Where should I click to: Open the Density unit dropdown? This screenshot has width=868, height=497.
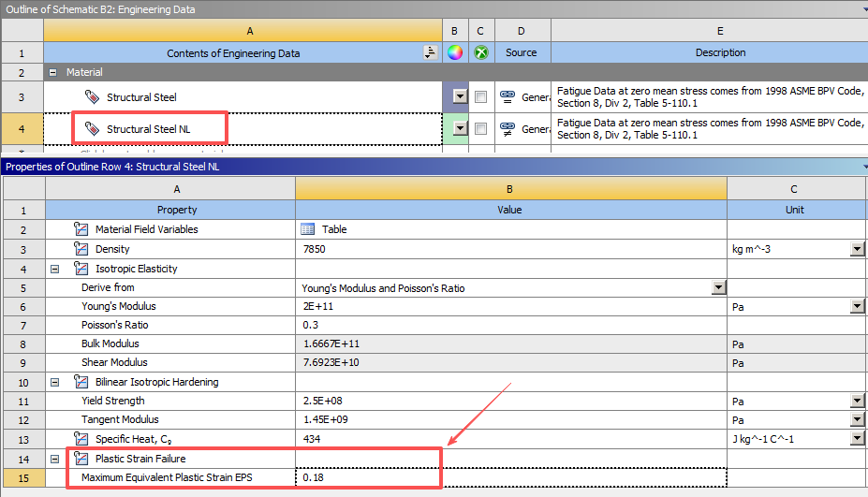[x=857, y=249]
